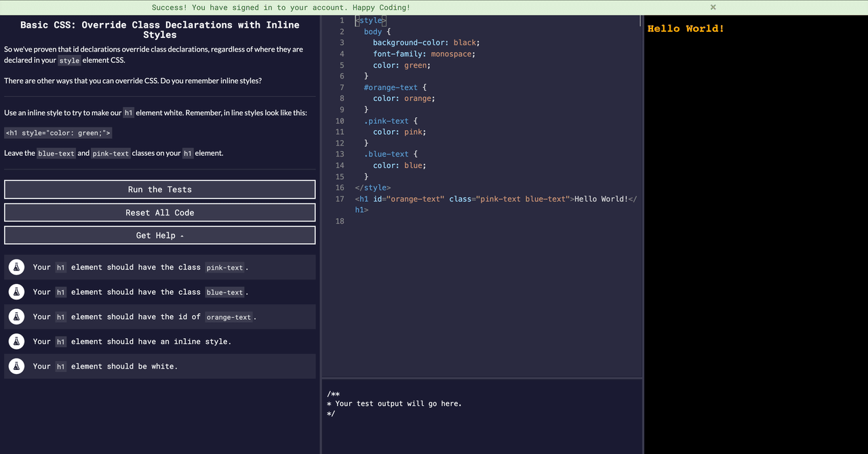The image size is (868, 454).
Task: Click the flask icon for the inline style test
Action: click(x=16, y=341)
